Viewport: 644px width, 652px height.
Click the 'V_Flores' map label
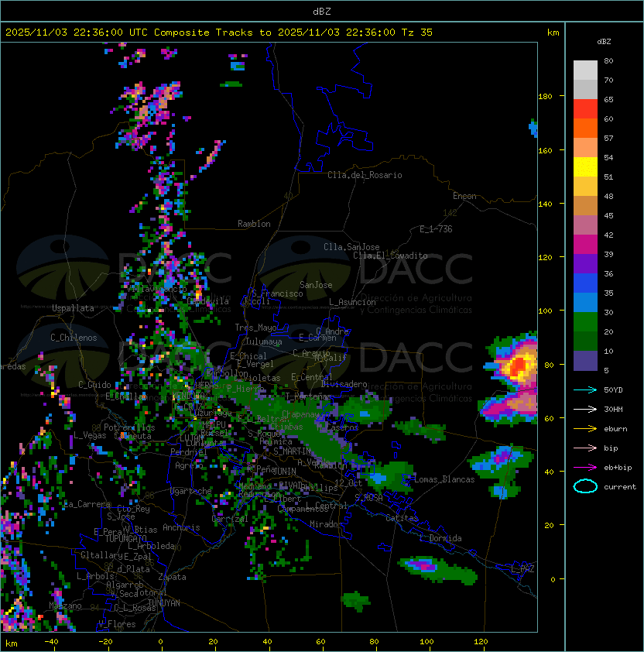[117, 624]
